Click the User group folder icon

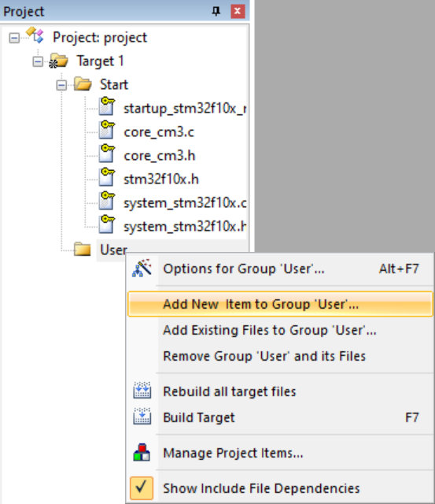coord(82,249)
